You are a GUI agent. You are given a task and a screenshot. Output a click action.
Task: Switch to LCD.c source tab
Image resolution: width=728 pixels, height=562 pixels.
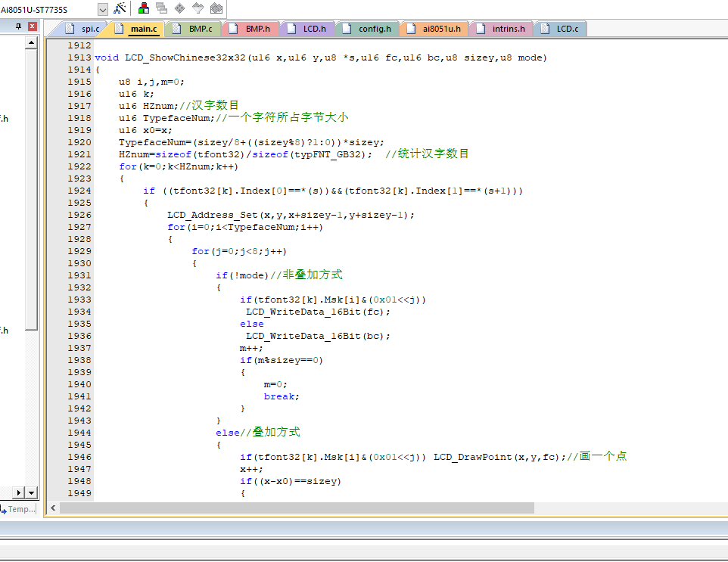point(561,29)
